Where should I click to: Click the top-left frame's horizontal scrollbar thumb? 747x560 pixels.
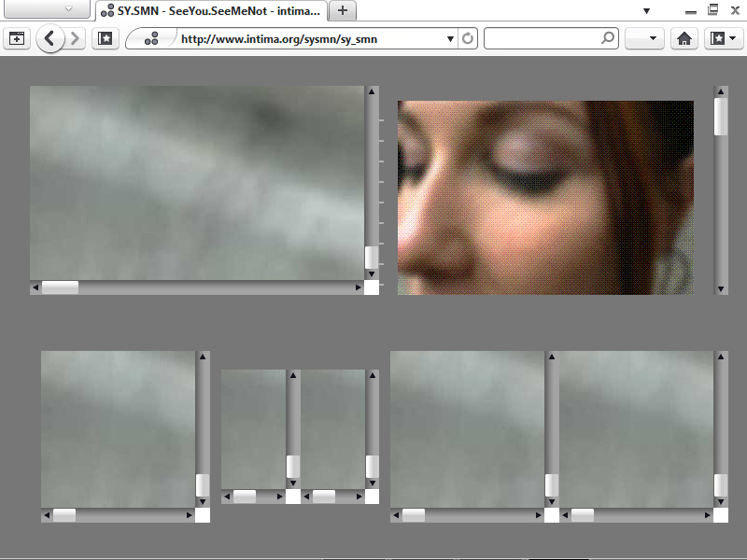(x=60, y=287)
